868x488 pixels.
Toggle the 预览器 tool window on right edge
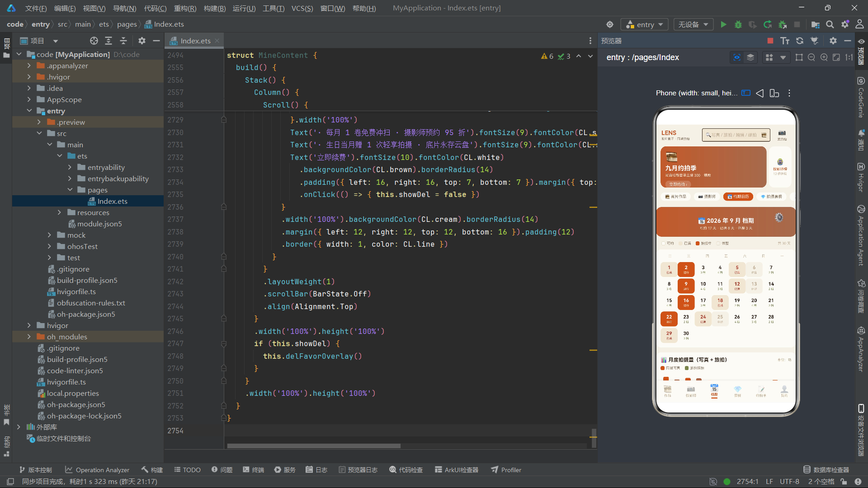tap(861, 52)
